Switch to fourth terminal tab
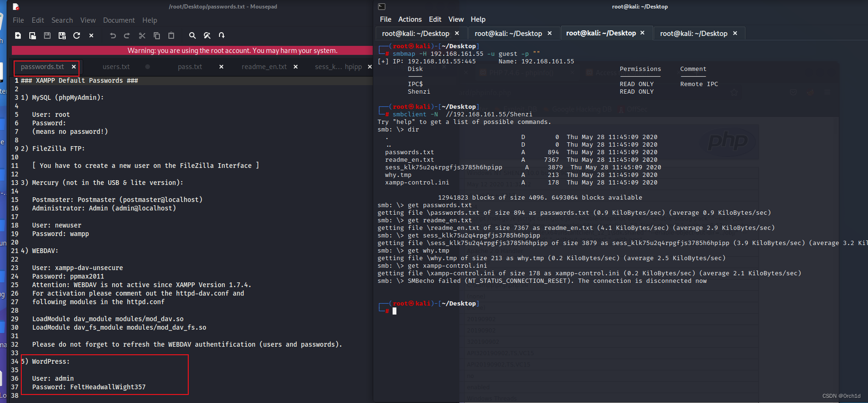 693,33
